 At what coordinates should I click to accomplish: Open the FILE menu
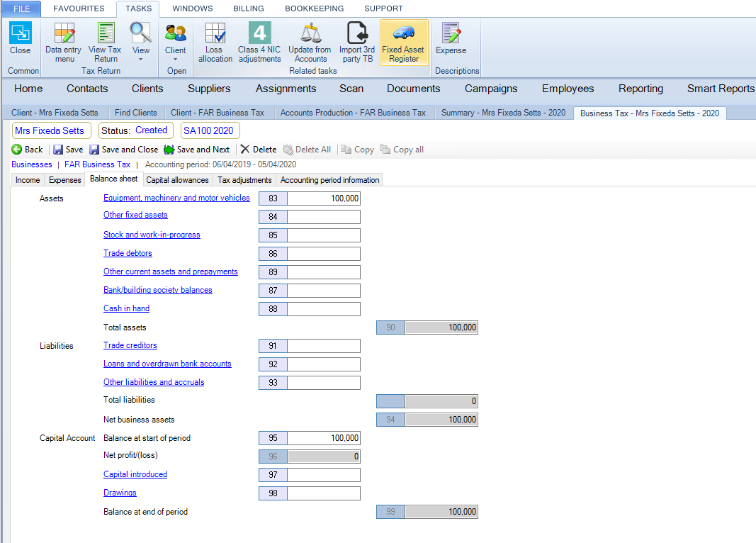point(22,9)
